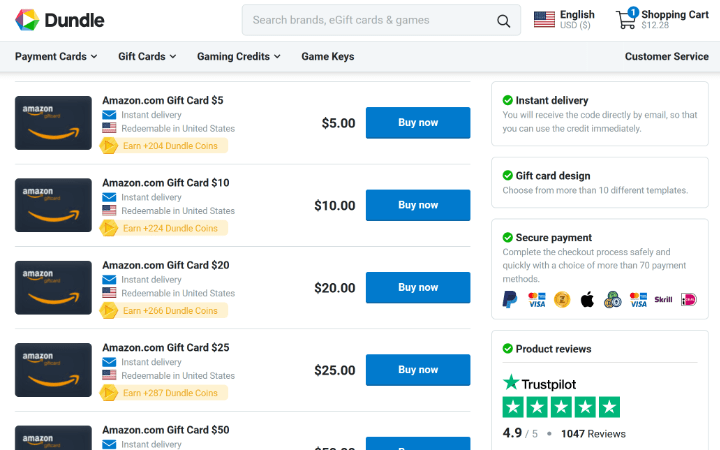Click the green check beside Product reviews
The width and height of the screenshot is (720, 450).
pos(507,349)
